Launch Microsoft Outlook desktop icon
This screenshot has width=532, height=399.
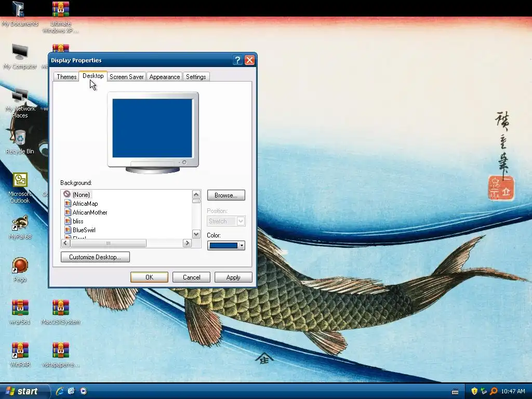(x=20, y=188)
